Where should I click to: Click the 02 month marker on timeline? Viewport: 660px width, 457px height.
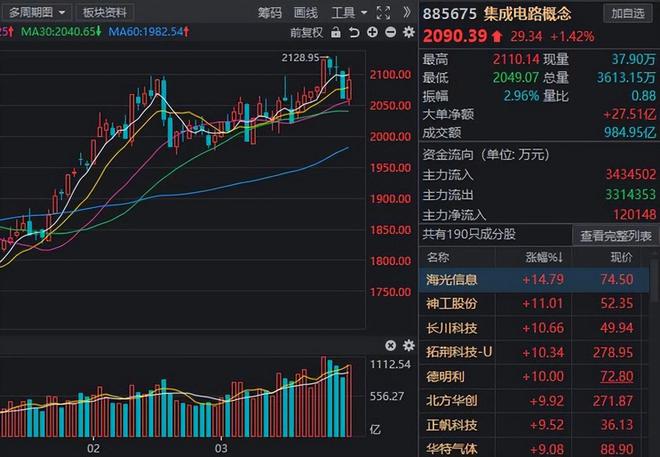tap(93, 448)
